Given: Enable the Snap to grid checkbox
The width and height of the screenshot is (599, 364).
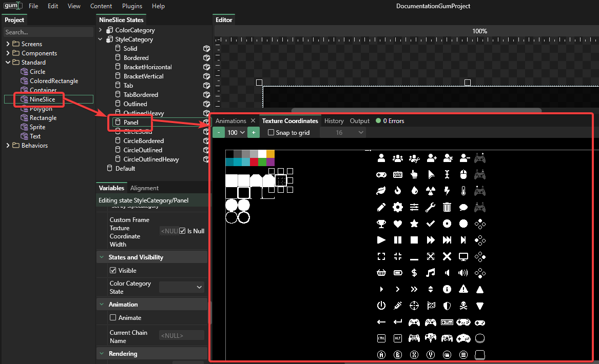Looking at the screenshot, I should (271, 133).
